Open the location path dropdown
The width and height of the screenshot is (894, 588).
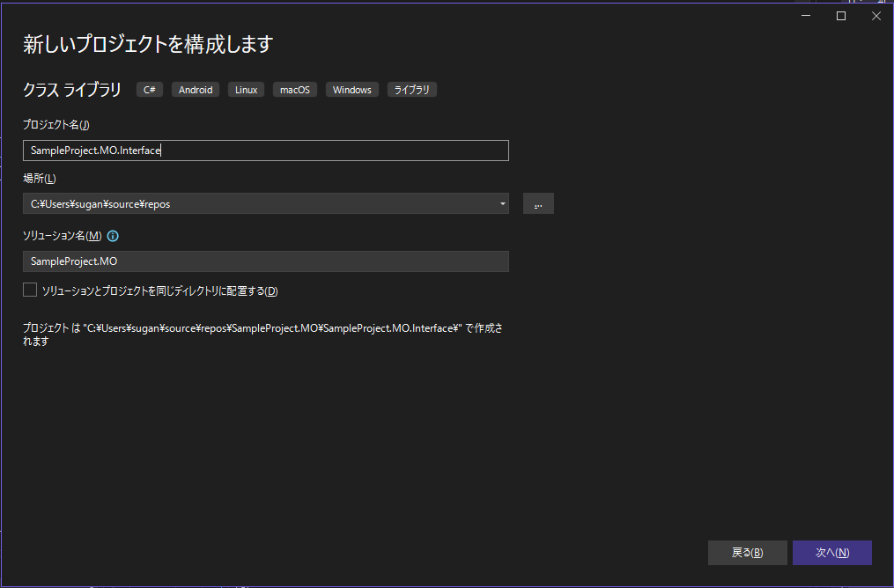pyautogui.click(x=502, y=203)
